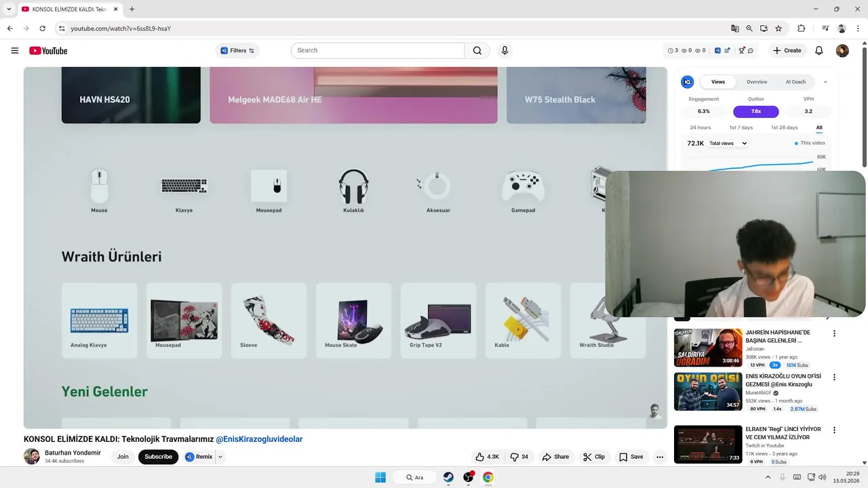Select the 24 hours range tab
The width and height of the screenshot is (868, 488).
[701, 127]
